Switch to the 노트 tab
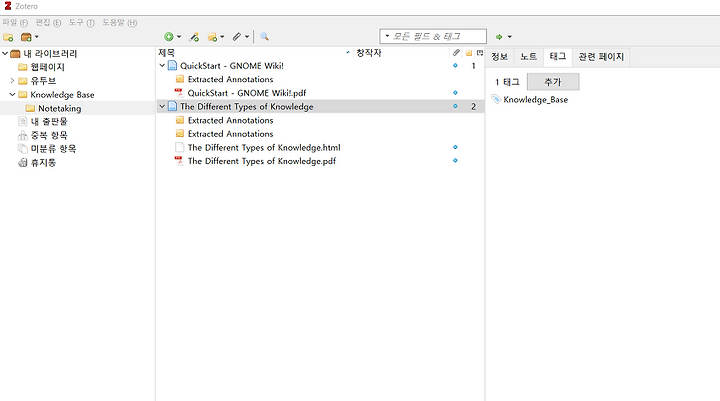720x401 pixels. [x=529, y=57]
